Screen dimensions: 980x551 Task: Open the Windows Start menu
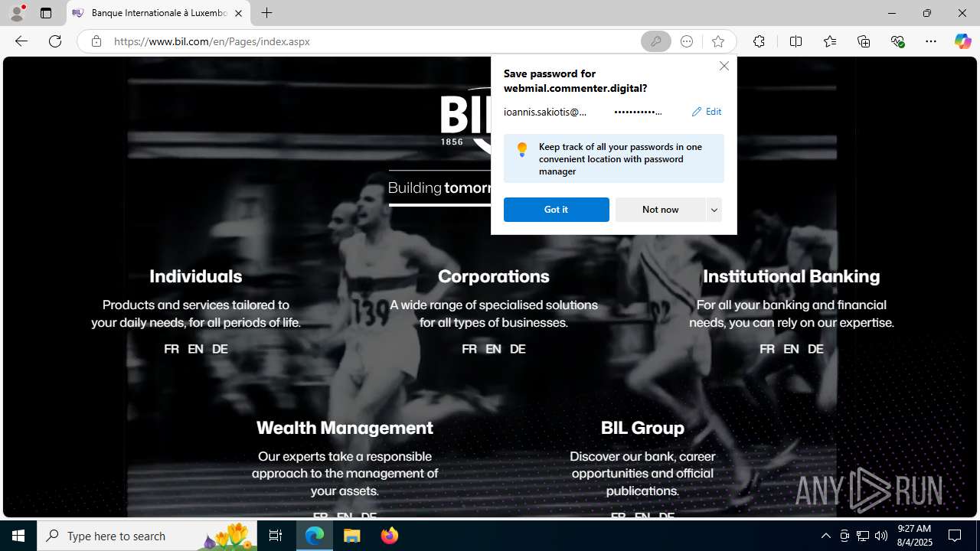tap(18, 536)
